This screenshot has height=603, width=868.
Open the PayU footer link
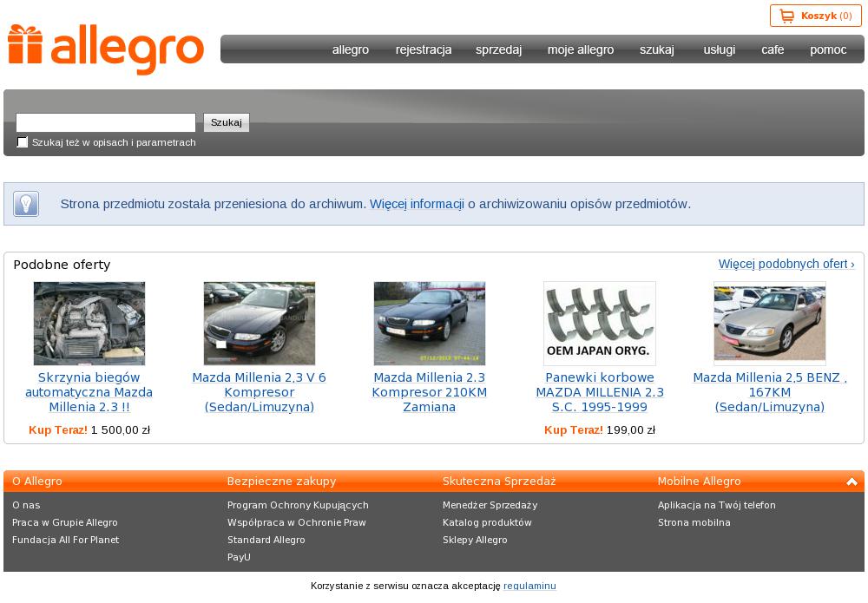pyautogui.click(x=240, y=557)
